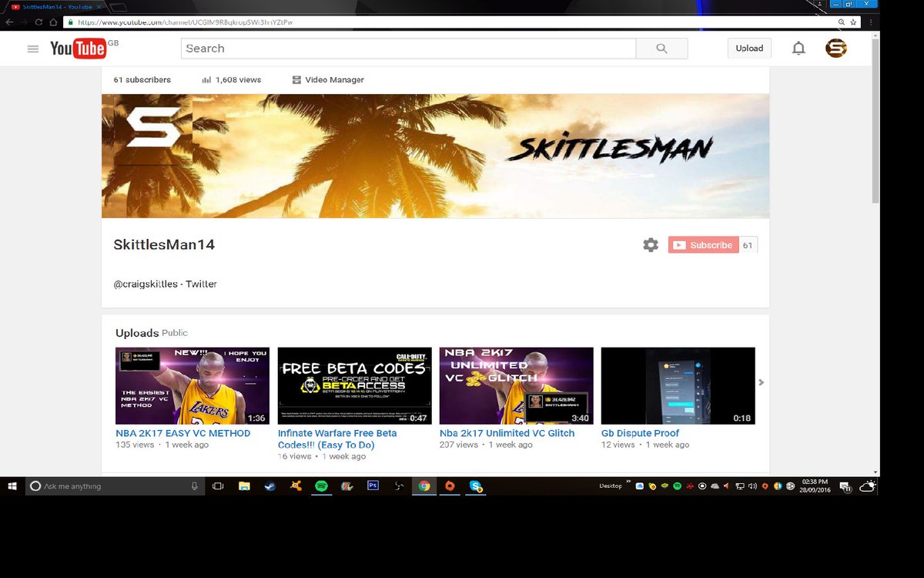Open the Unlimited VC Glitch thumbnail
924x578 pixels.
click(x=516, y=385)
